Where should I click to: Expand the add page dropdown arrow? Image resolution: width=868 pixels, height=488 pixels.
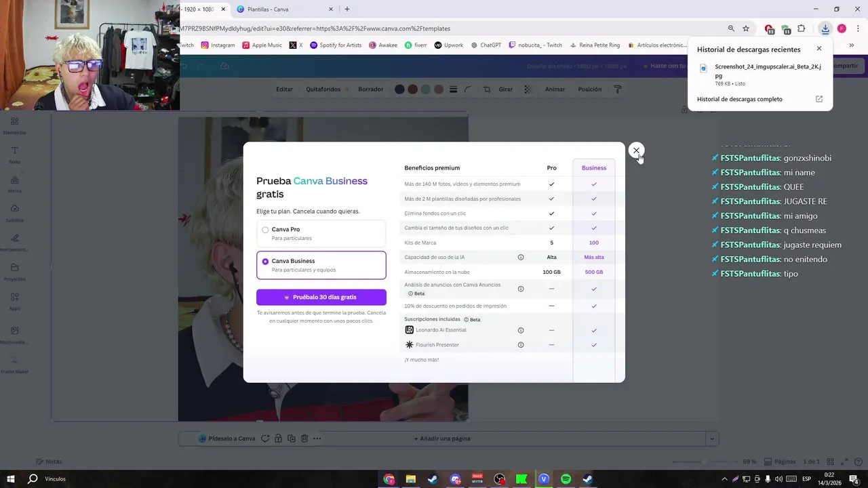711,439
